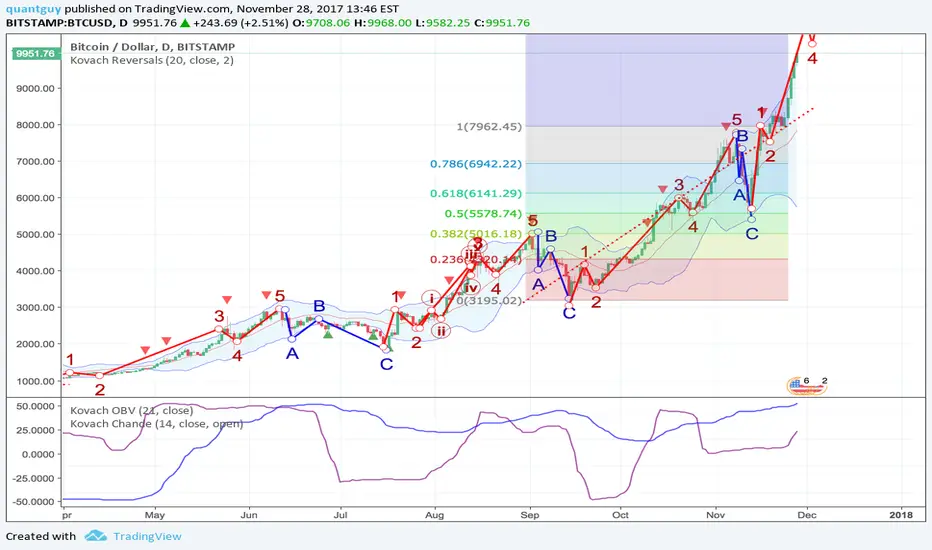Click the 3000.00 price axis label
The image size is (932, 550).
36,307
